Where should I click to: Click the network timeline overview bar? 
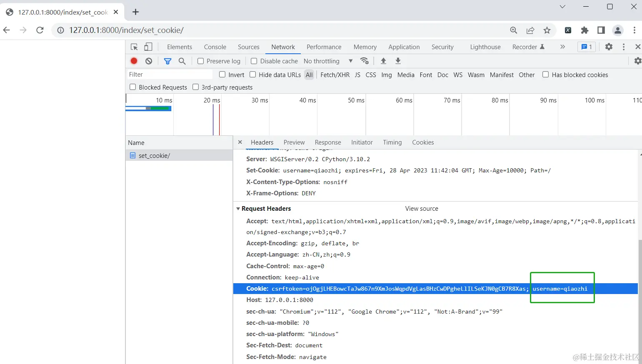pyautogui.click(x=148, y=108)
